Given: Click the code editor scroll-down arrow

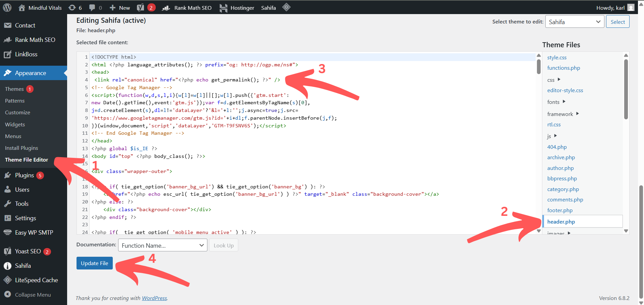Looking at the screenshot, I should (539, 231).
